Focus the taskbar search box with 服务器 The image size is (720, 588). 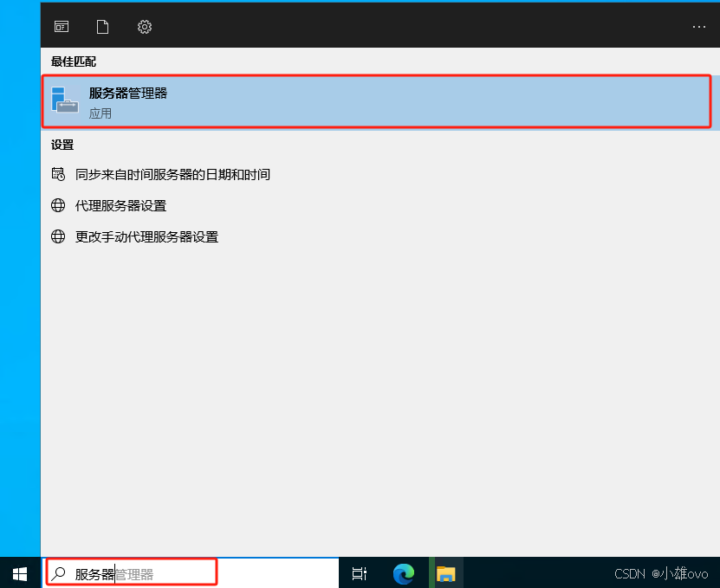pyautogui.click(x=191, y=573)
